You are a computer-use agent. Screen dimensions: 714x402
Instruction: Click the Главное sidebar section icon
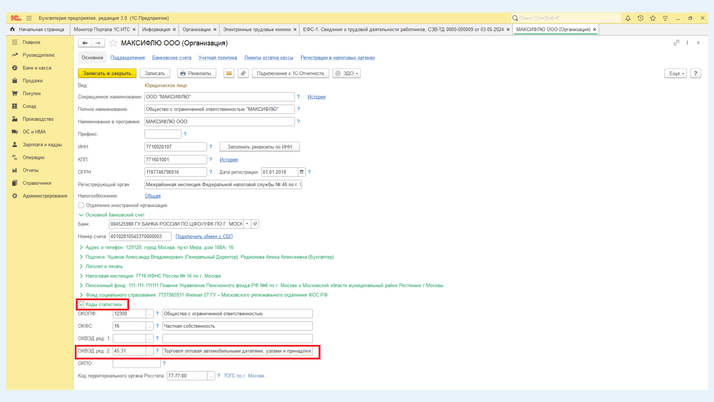(x=15, y=42)
